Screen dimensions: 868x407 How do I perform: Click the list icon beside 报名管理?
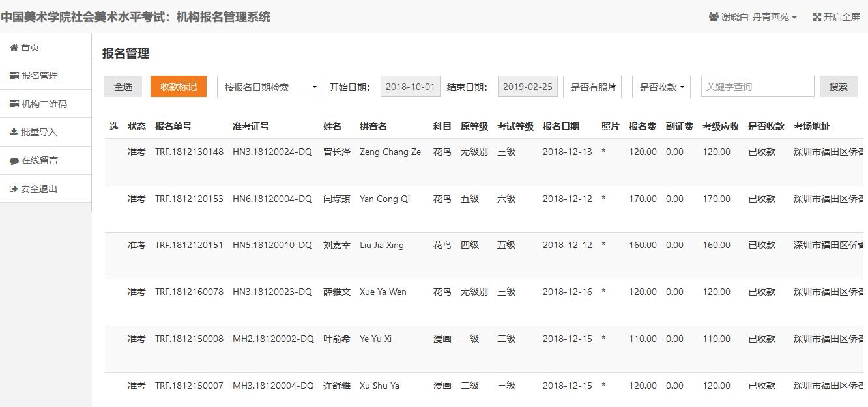point(14,76)
